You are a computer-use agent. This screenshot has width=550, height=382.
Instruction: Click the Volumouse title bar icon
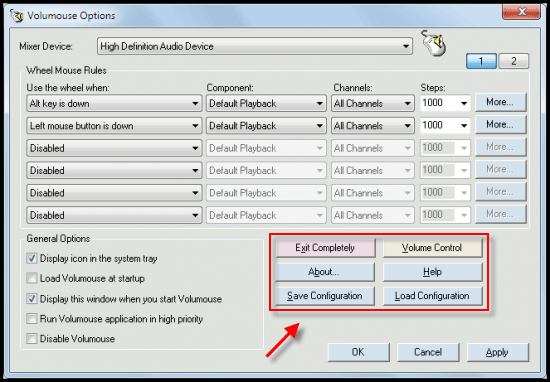[16, 16]
